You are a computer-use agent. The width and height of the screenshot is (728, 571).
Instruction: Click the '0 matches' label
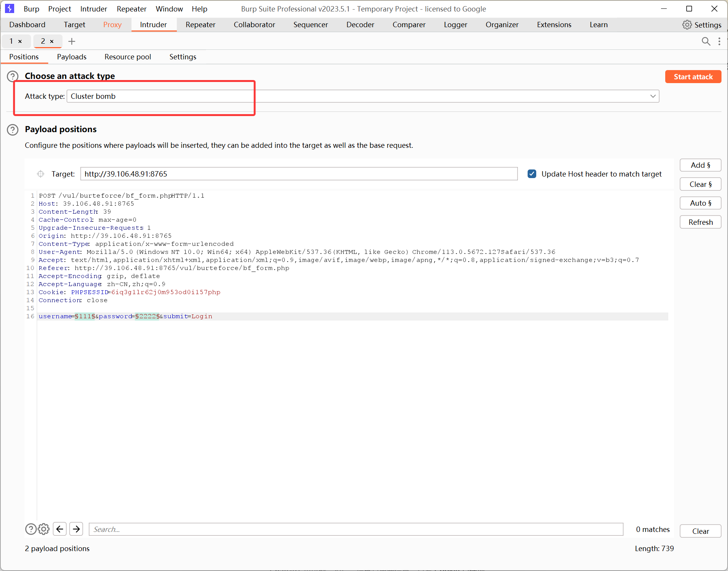pyautogui.click(x=653, y=529)
